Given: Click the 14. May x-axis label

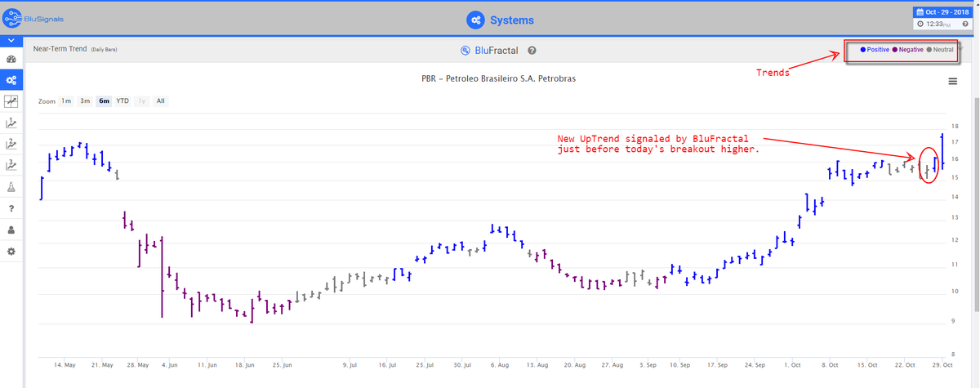Looking at the screenshot, I should tap(65, 365).
